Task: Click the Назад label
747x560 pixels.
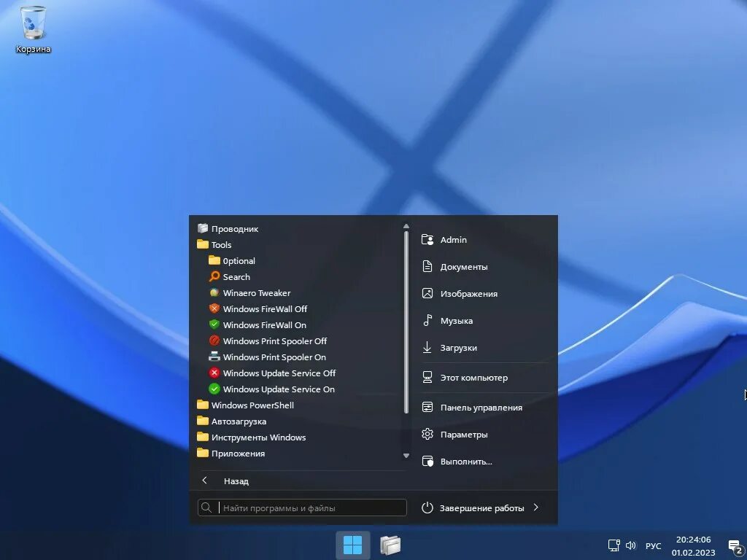Action: pyautogui.click(x=236, y=481)
